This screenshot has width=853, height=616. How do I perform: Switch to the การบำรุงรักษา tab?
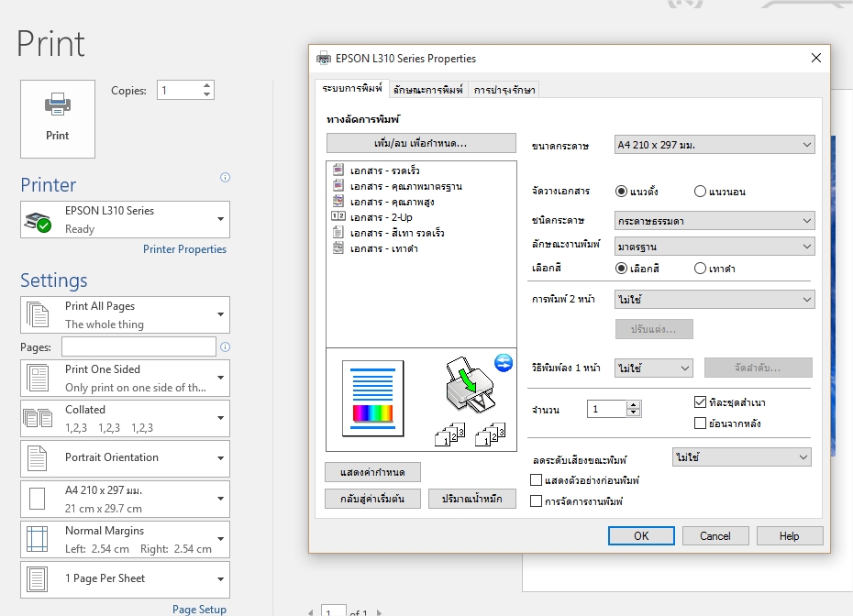coord(504,90)
